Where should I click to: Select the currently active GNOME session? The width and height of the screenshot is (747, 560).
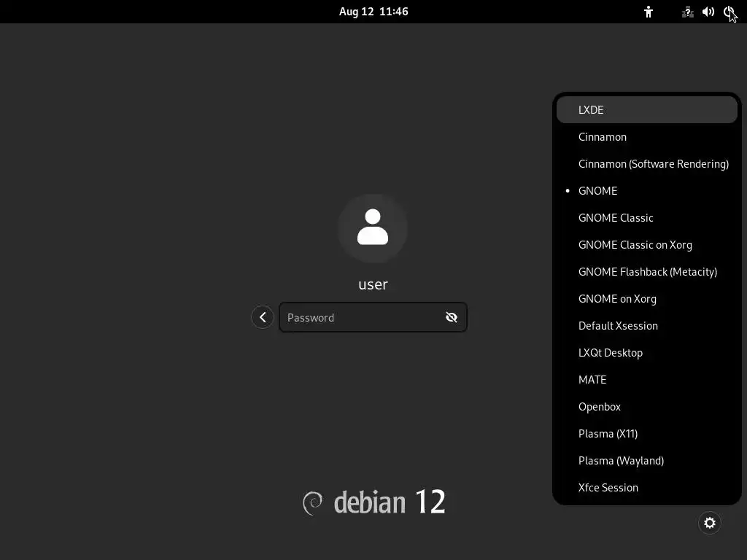[646, 191]
